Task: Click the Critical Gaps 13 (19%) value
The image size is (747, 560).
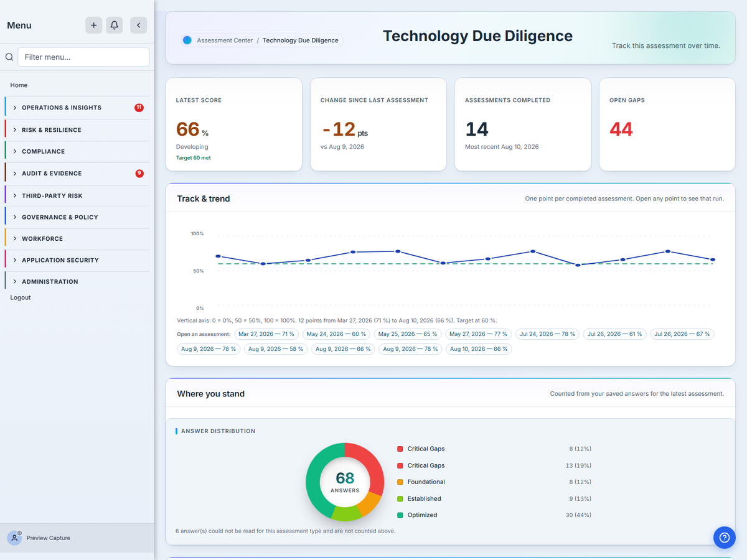Action: pyautogui.click(x=578, y=465)
